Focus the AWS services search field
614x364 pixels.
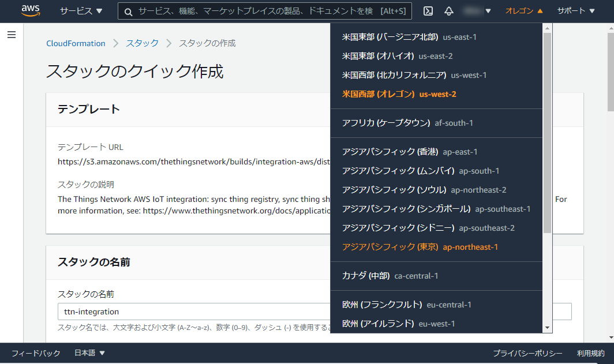click(265, 11)
